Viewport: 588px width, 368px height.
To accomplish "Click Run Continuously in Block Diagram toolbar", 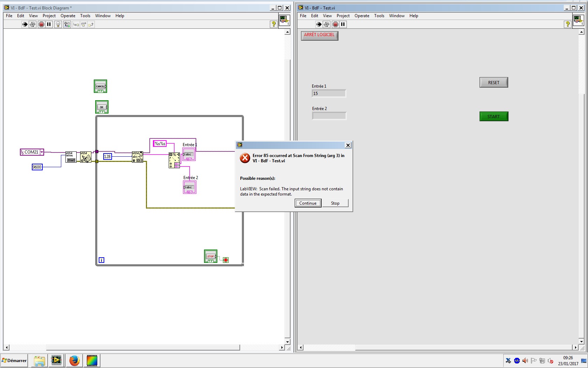I will coord(33,24).
